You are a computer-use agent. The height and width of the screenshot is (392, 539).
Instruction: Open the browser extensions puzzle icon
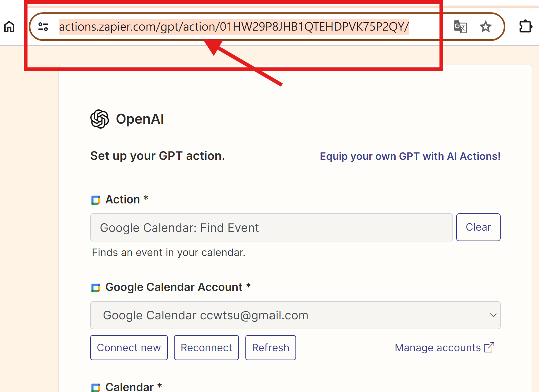point(525,27)
